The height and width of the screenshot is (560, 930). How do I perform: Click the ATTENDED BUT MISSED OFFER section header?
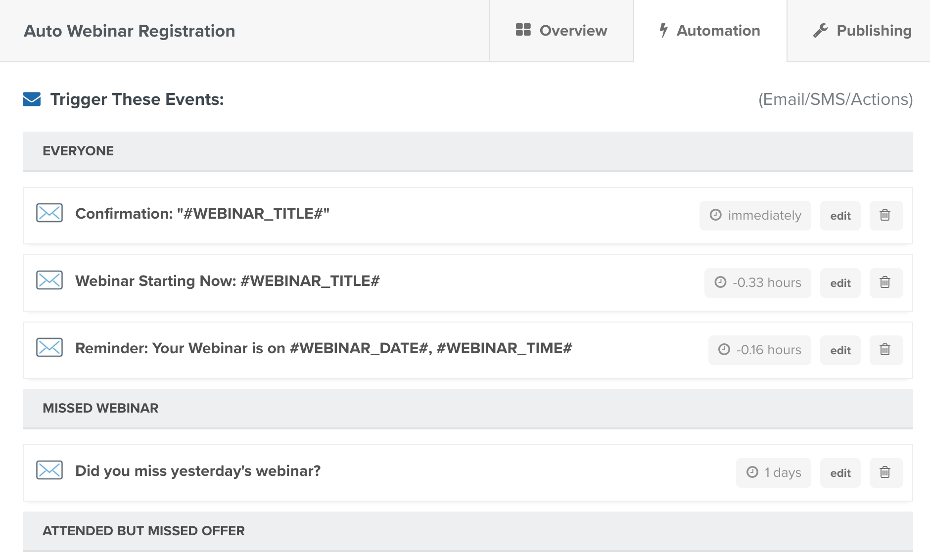coord(468,531)
